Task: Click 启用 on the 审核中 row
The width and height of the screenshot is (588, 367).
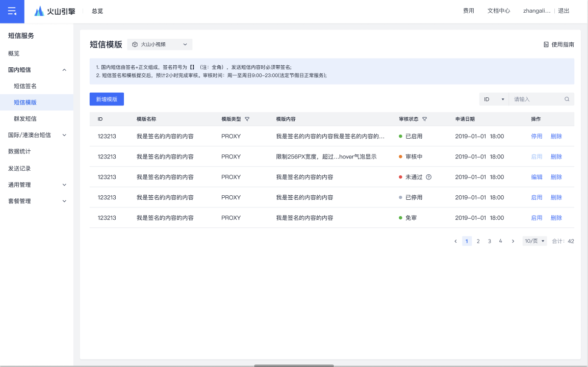Action: point(536,156)
